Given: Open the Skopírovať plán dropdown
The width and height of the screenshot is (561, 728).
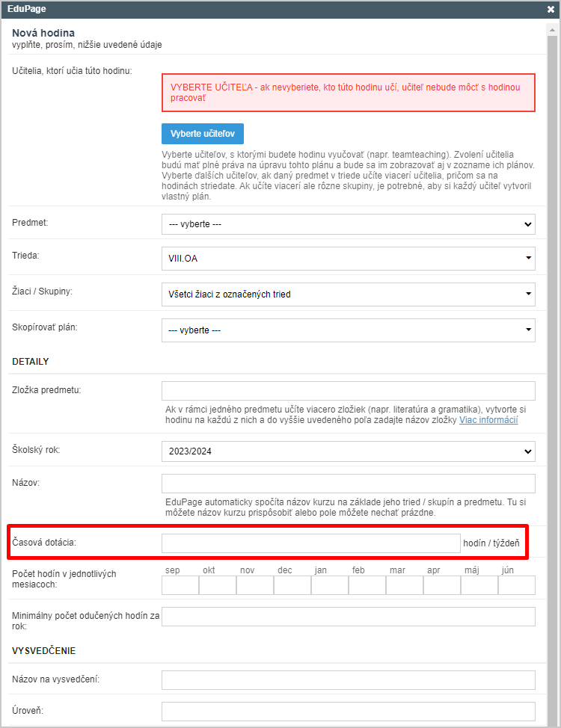Looking at the screenshot, I should tap(348, 330).
